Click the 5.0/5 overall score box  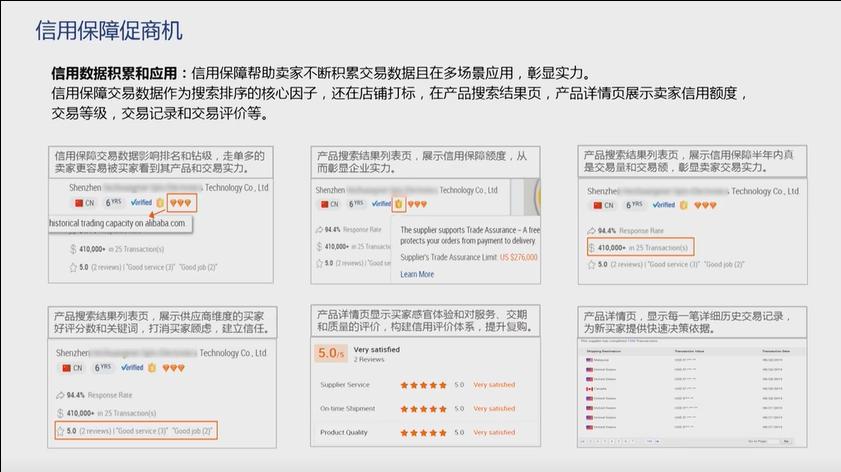[x=329, y=354]
